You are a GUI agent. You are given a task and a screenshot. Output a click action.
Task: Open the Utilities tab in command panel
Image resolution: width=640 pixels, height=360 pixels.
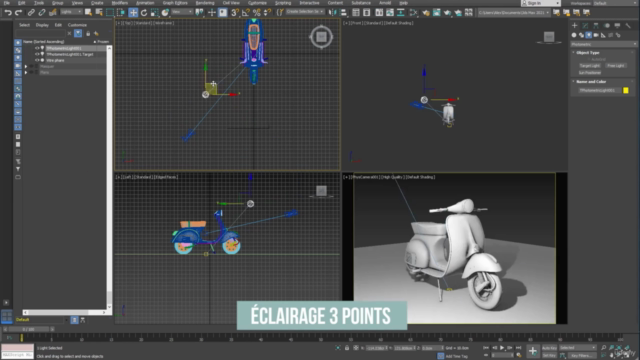pyautogui.click(x=628, y=25)
